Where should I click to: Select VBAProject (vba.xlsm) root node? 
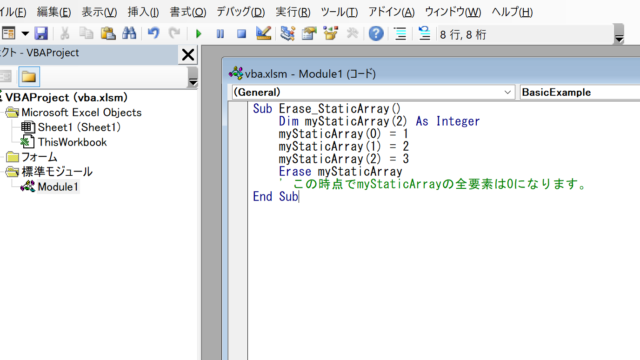pos(66,98)
